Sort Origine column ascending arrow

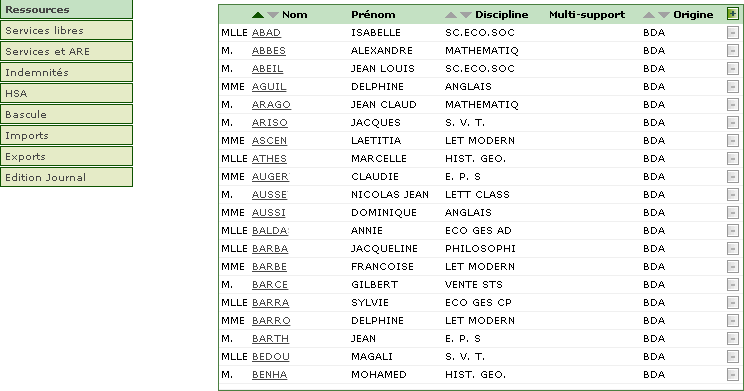(649, 15)
